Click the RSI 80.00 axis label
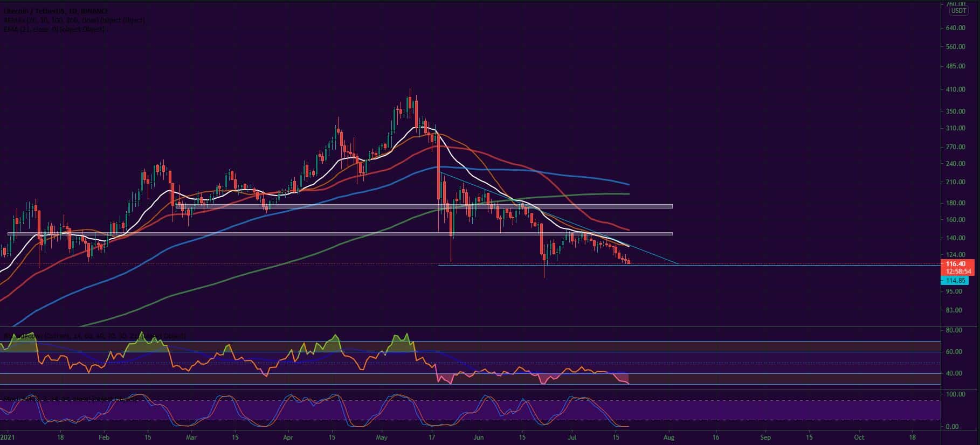980x445 pixels. coord(955,330)
